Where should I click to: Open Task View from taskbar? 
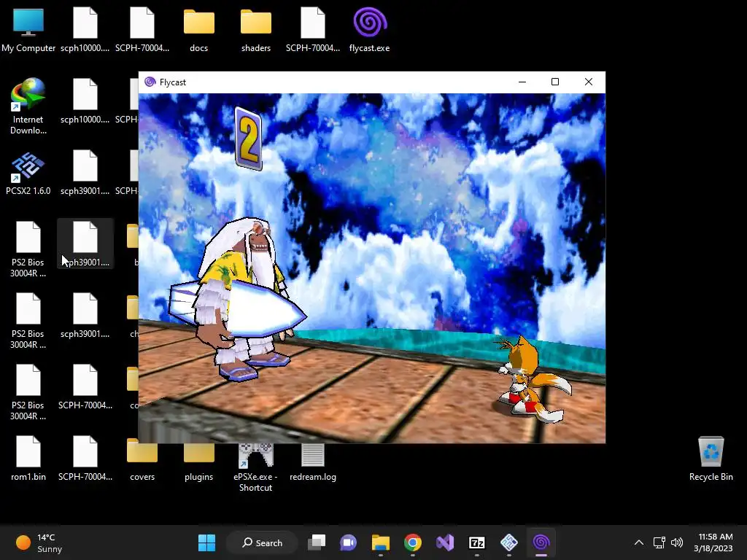pos(317,542)
